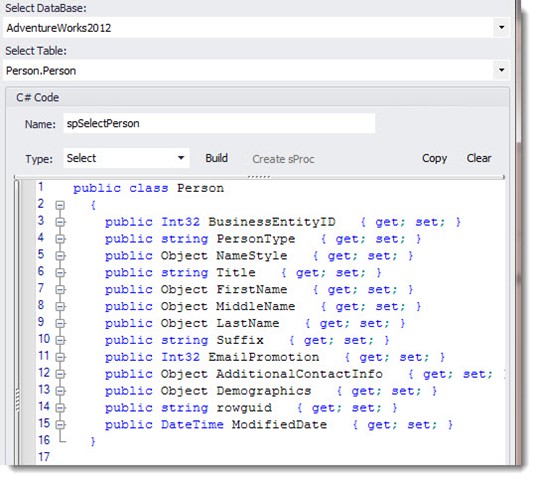
Task: Collapse the class block at line 2
Action: click(x=60, y=205)
